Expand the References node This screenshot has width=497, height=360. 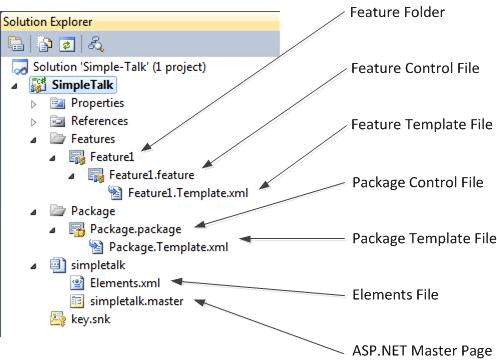(x=33, y=122)
